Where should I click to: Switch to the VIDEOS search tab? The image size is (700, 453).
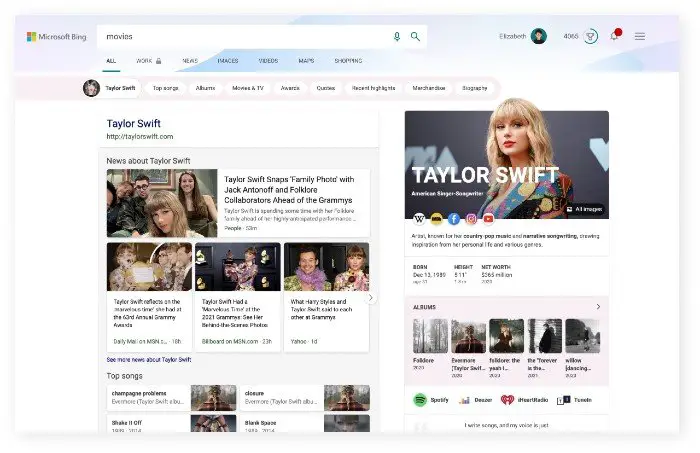[x=268, y=61]
